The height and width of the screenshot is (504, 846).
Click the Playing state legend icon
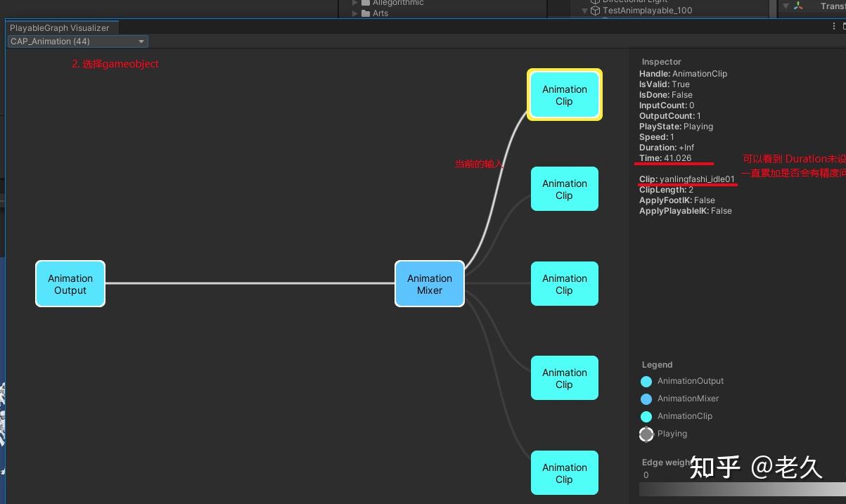(x=646, y=434)
